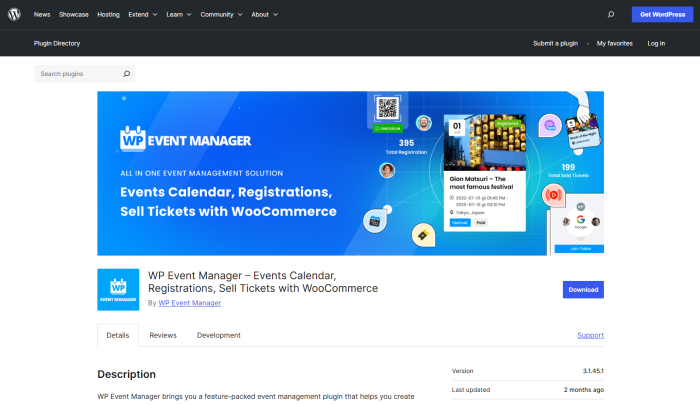Expand the Learn dropdown menu

click(179, 14)
